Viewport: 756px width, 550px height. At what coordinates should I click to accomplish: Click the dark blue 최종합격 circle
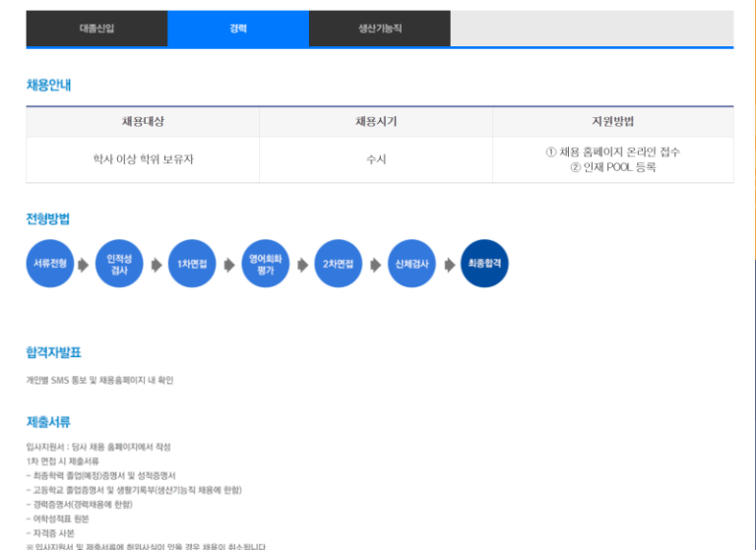(x=484, y=264)
